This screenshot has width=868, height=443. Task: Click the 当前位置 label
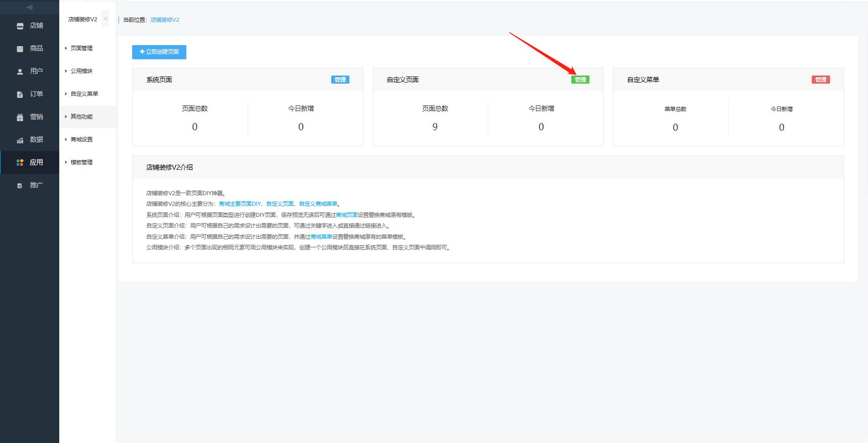click(135, 20)
